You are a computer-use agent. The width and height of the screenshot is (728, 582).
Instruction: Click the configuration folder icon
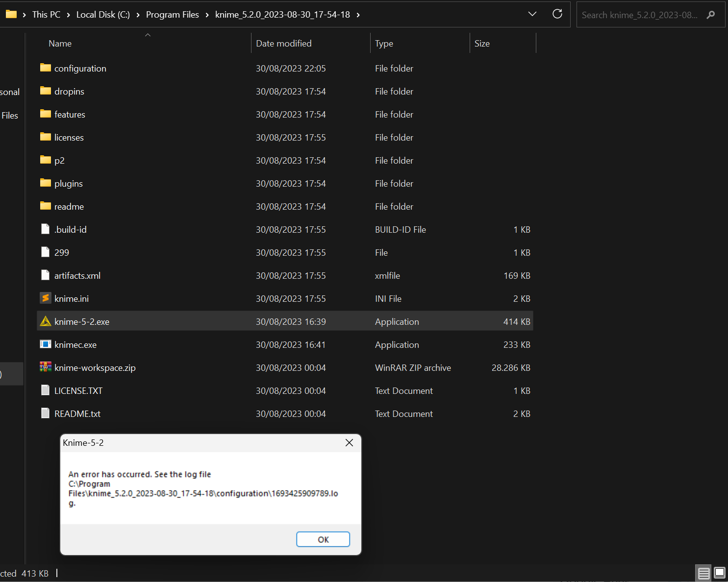click(x=46, y=68)
